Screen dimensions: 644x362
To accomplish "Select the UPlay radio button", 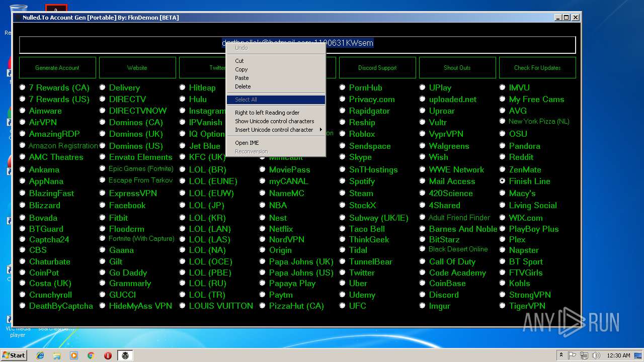I will tap(422, 87).
